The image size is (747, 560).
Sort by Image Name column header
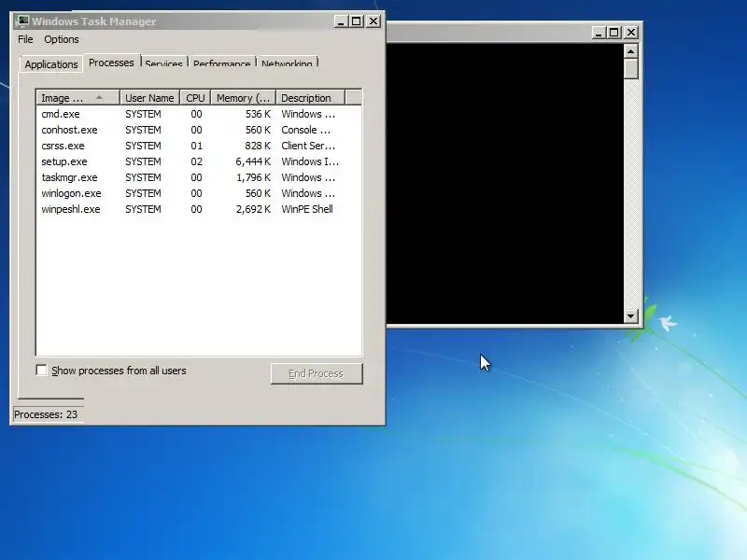tap(78, 98)
